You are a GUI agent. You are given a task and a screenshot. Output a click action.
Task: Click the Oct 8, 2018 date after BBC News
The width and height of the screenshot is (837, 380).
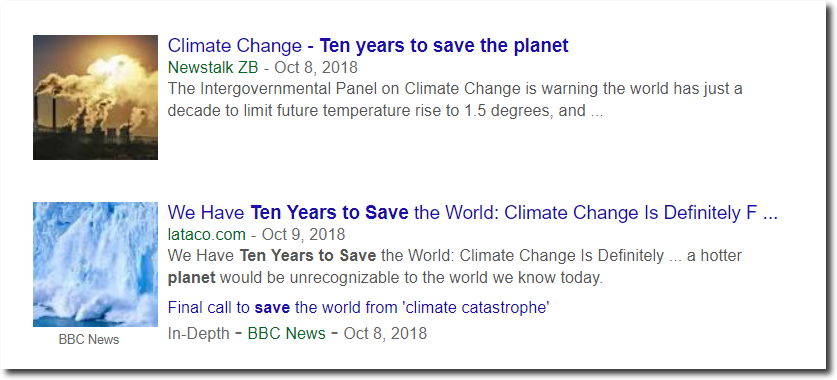point(385,334)
